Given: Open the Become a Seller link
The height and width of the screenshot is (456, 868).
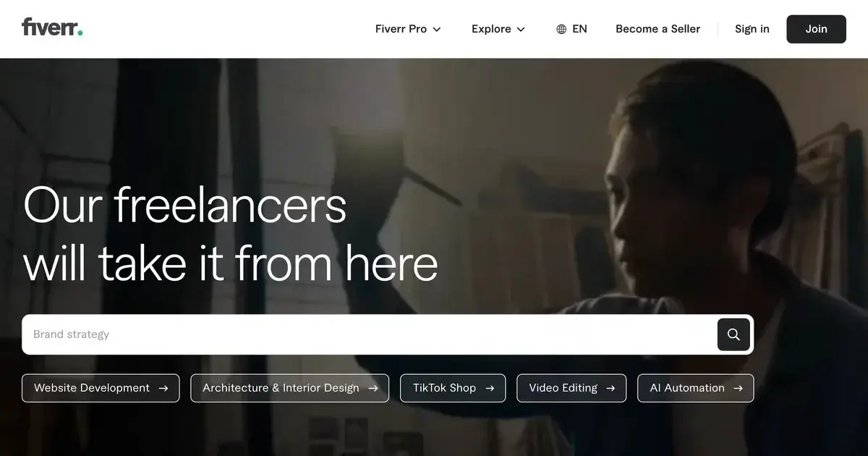Looking at the screenshot, I should (658, 29).
